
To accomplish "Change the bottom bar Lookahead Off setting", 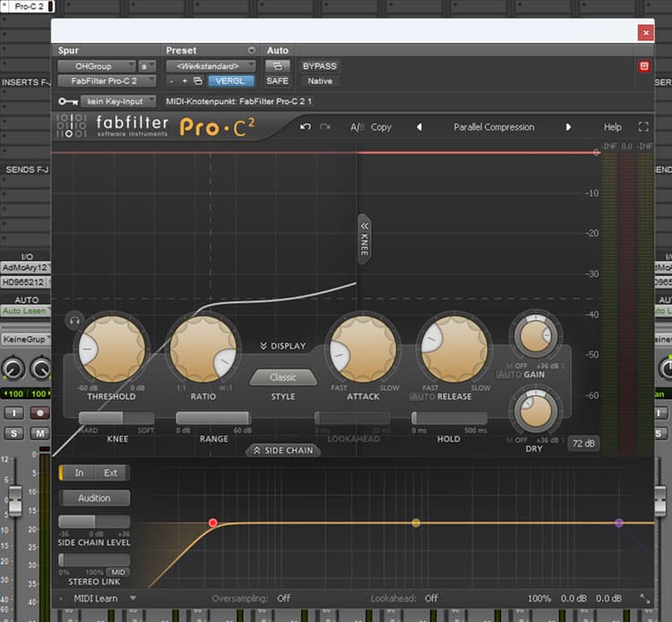I will 431,599.
